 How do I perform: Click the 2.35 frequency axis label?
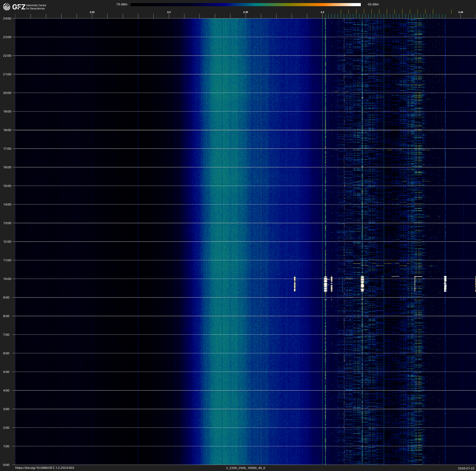[x=245, y=12]
